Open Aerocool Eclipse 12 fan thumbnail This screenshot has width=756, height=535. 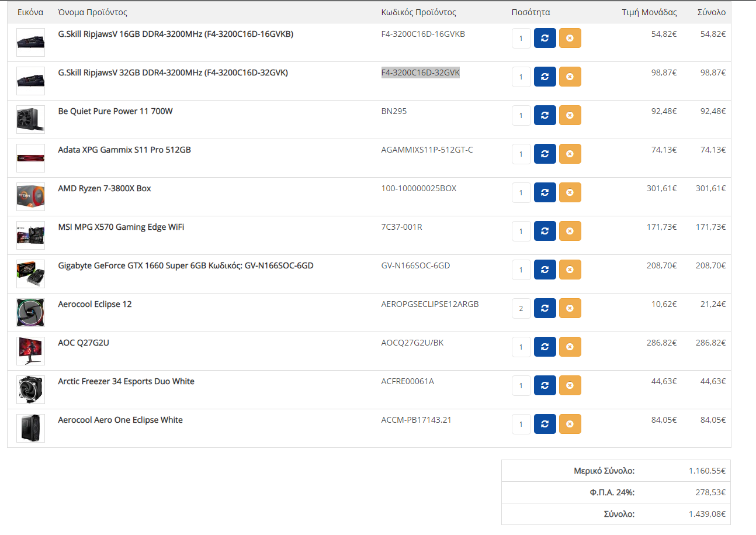tap(31, 313)
